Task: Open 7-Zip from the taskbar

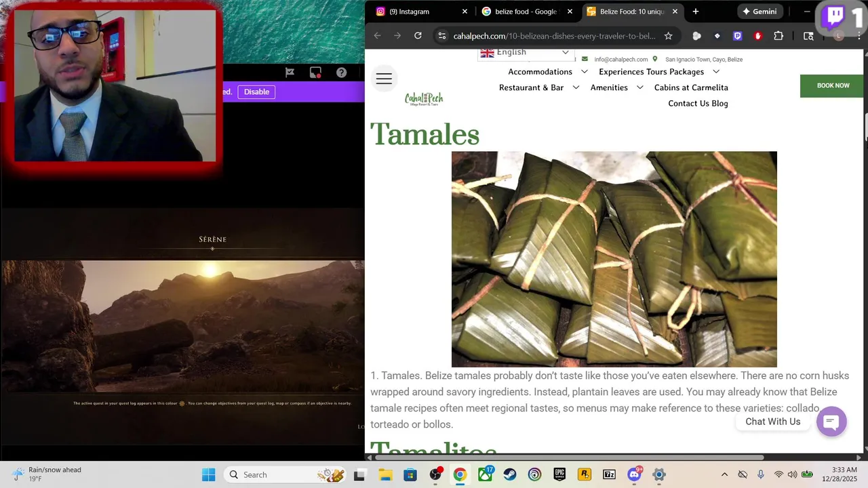Action: pyautogui.click(x=609, y=474)
